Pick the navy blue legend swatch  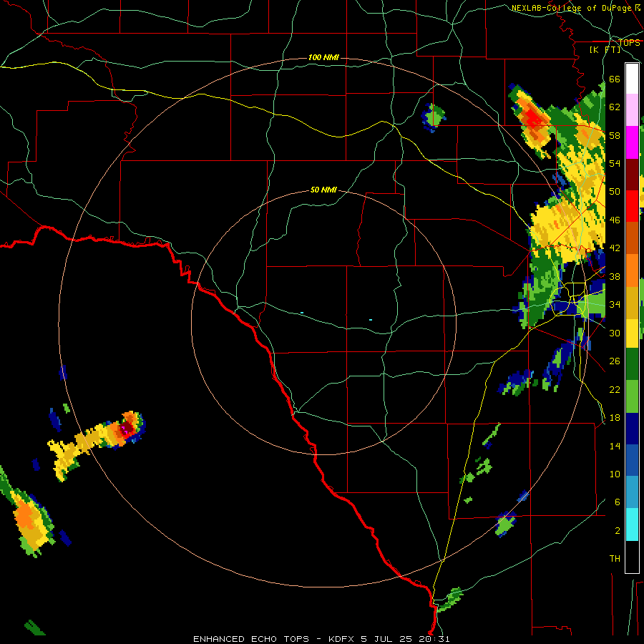pyautogui.click(x=632, y=429)
